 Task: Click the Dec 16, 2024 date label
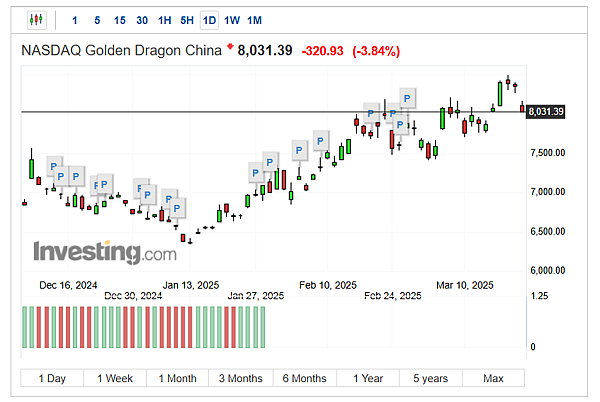[x=68, y=285]
